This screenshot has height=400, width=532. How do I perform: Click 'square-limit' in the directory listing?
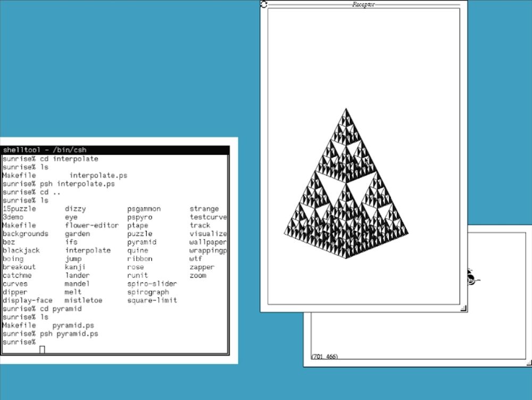tap(152, 300)
